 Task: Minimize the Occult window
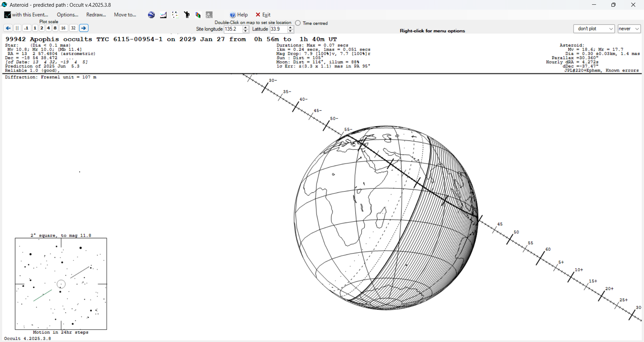(x=594, y=5)
